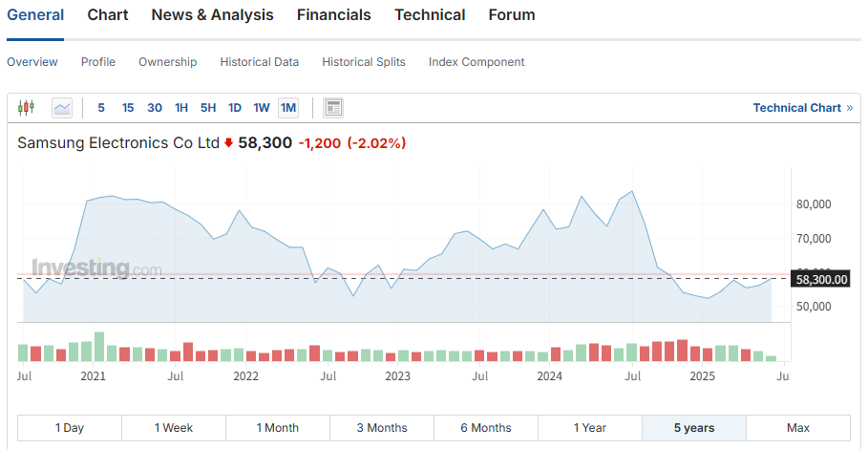Select the 1W interval

coord(262,108)
